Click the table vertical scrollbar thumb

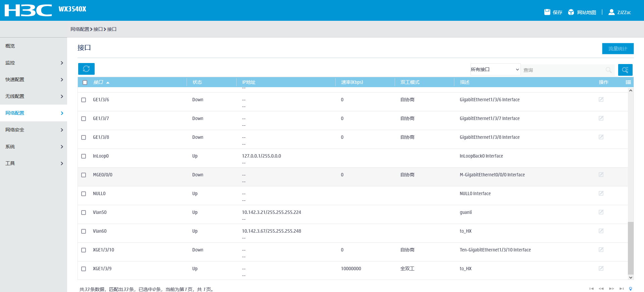[x=631, y=248]
